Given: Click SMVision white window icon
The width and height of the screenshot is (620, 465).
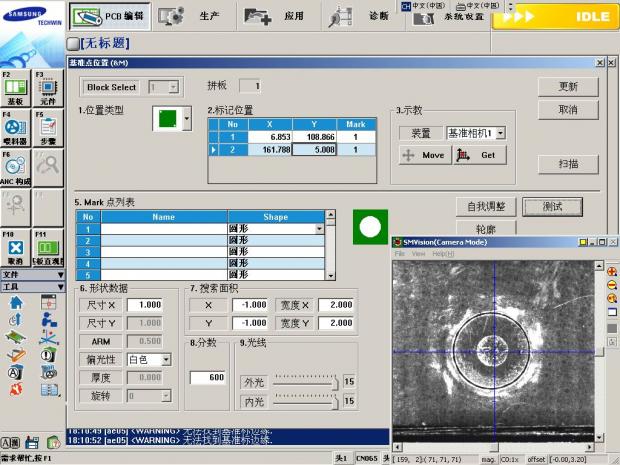Looking at the screenshot, I should 612,312.
